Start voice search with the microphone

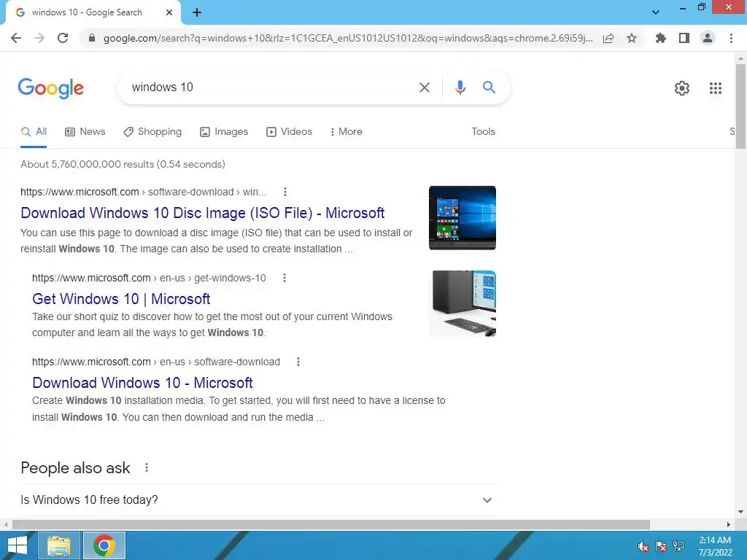coord(460,87)
